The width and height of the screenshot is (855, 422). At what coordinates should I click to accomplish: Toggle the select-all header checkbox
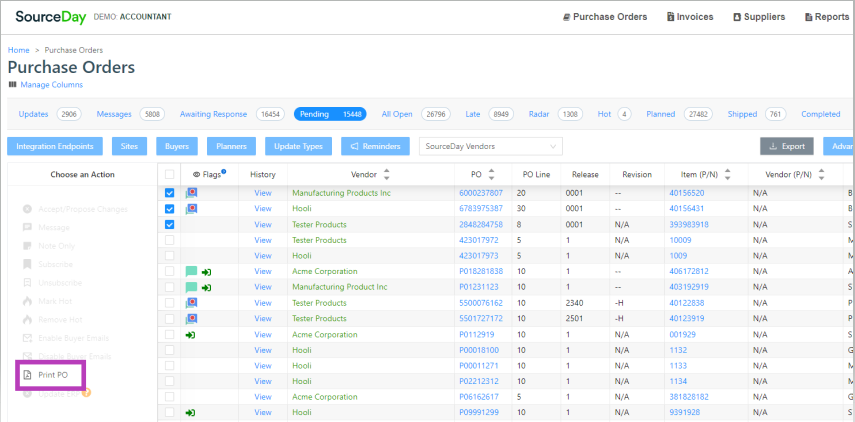point(170,174)
